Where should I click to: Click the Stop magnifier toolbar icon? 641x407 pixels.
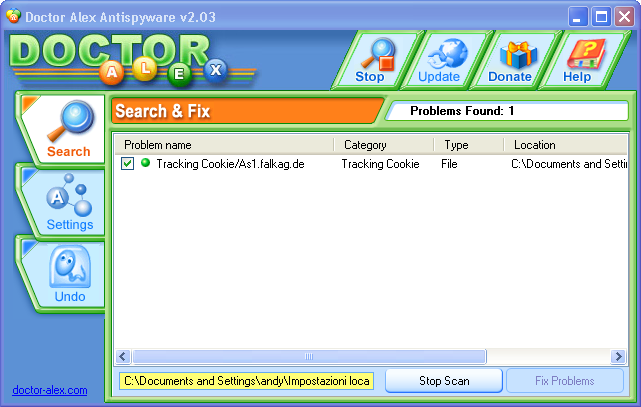tap(378, 54)
